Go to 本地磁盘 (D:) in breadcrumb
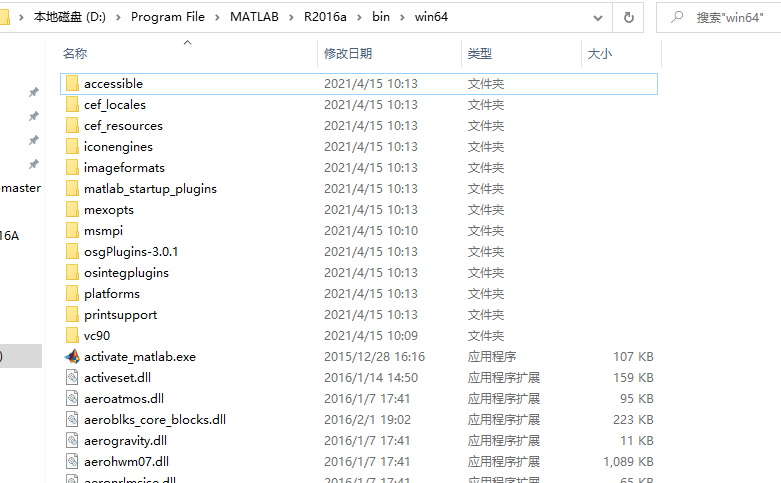This screenshot has width=781, height=483. coord(70,17)
